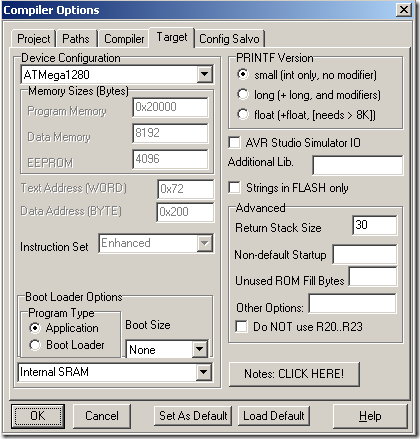Click the Program Memory 0x20000 field

[x=170, y=107]
